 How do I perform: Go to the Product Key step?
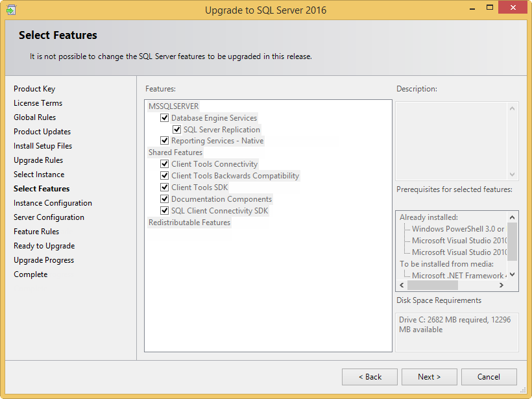pyautogui.click(x=34, y=89)
